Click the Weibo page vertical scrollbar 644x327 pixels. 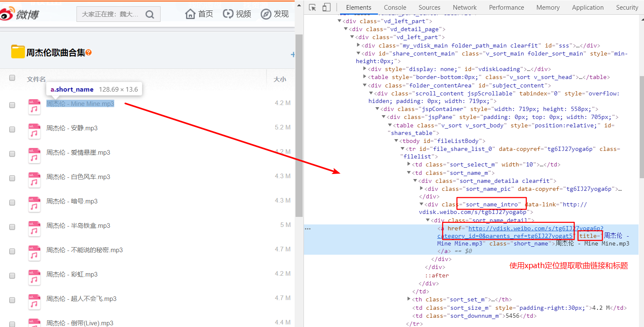pos(299,126)
